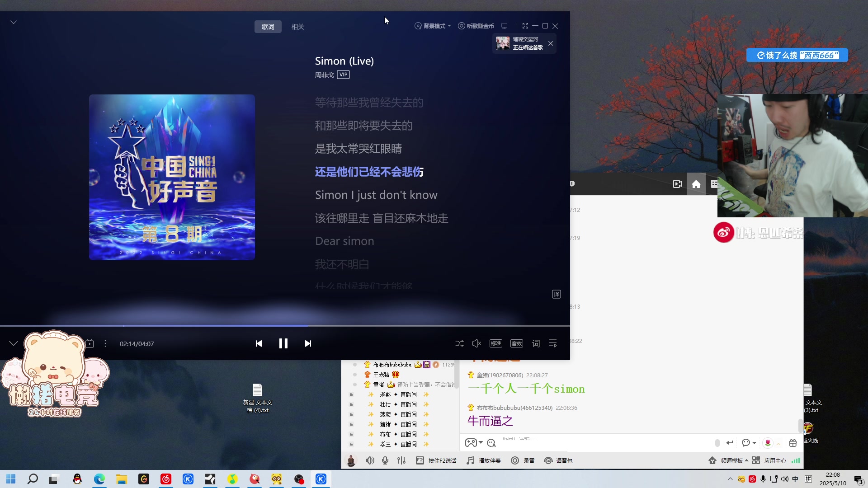868x488 pixels.
Task: Click the 听歌赚金币 link
Action: click(x=476, y=26)
